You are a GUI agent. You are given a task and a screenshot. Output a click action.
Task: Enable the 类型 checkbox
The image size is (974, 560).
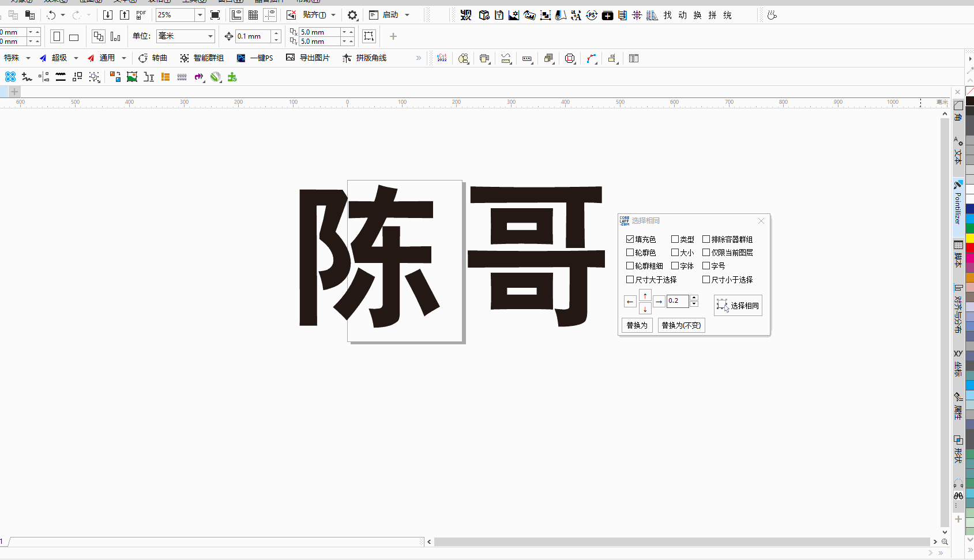675,239
